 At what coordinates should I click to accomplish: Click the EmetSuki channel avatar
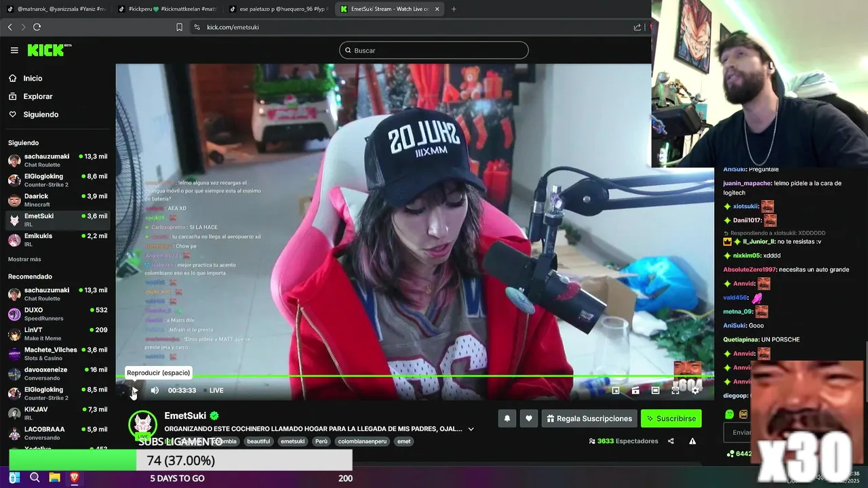click(x=143, y=425)
